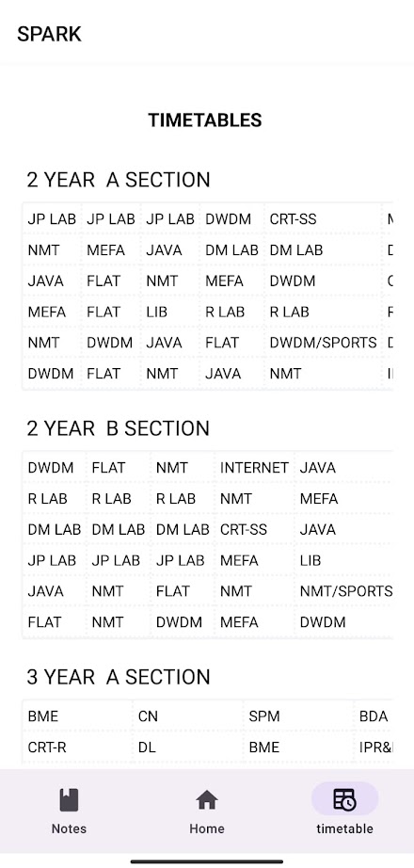Tap the SPARK app title
The width and height of the screenshot is (414, 868).
[x=49, y=34]
